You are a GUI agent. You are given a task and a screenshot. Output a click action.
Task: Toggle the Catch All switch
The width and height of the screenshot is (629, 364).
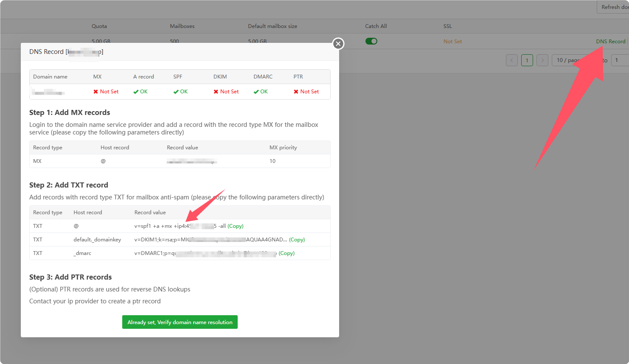(371, 41)
